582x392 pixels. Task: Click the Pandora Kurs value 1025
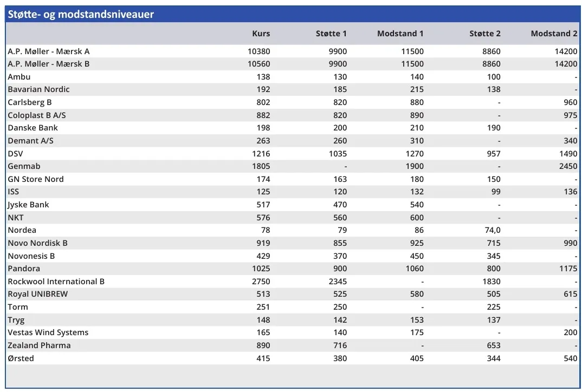pyautogui.click(x=260, y=269)
